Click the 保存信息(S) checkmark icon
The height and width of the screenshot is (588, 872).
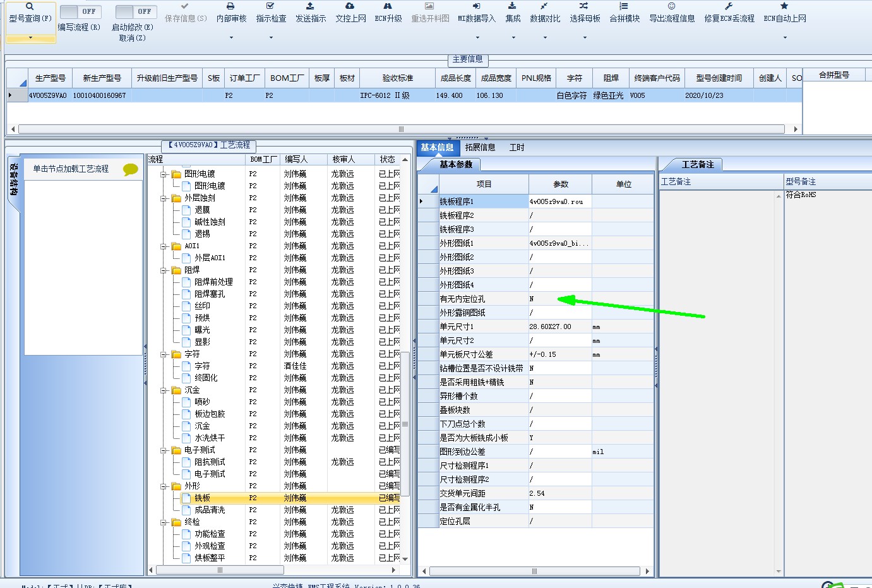[x=184, y=6]
